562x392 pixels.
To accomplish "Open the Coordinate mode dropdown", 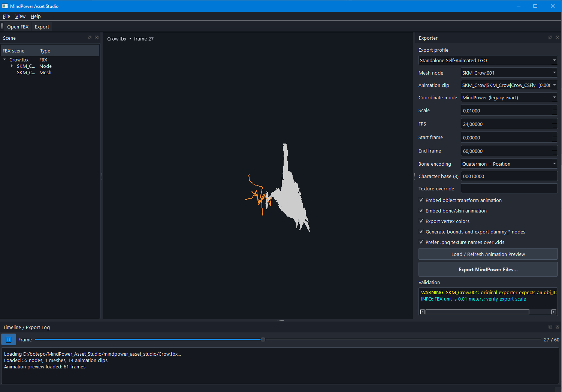I will [x=509, y=97].
